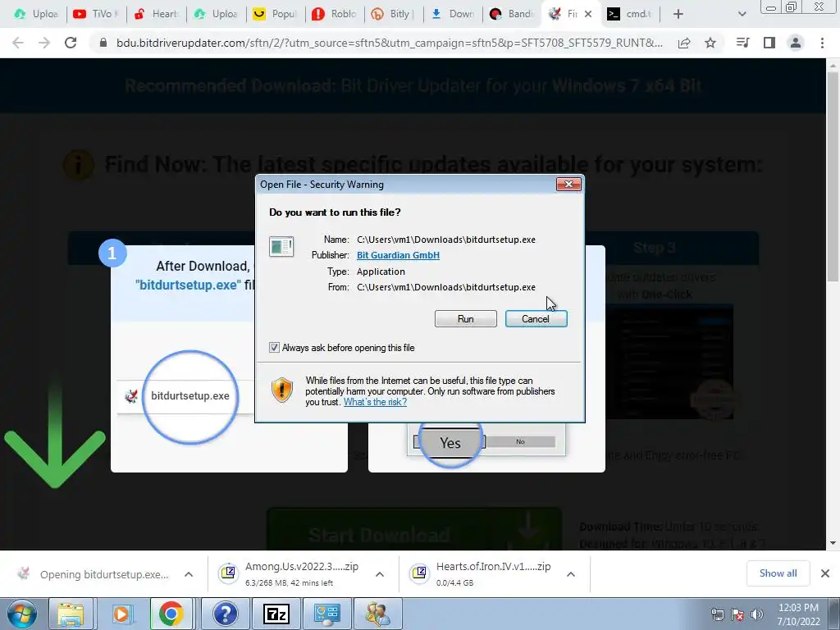Switch to the Bitly tab
This screenshot has width=840, height=630.
(x=394, y=14)
